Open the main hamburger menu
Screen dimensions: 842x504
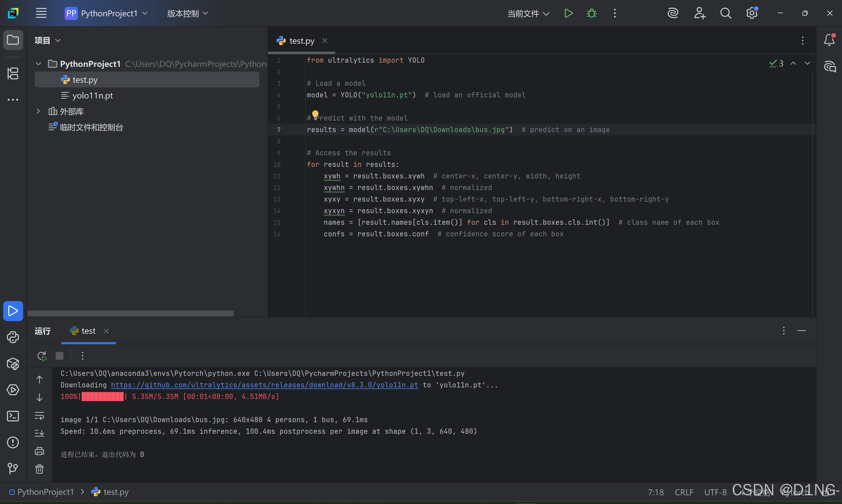pyautogui.click(x=41, y=13)
